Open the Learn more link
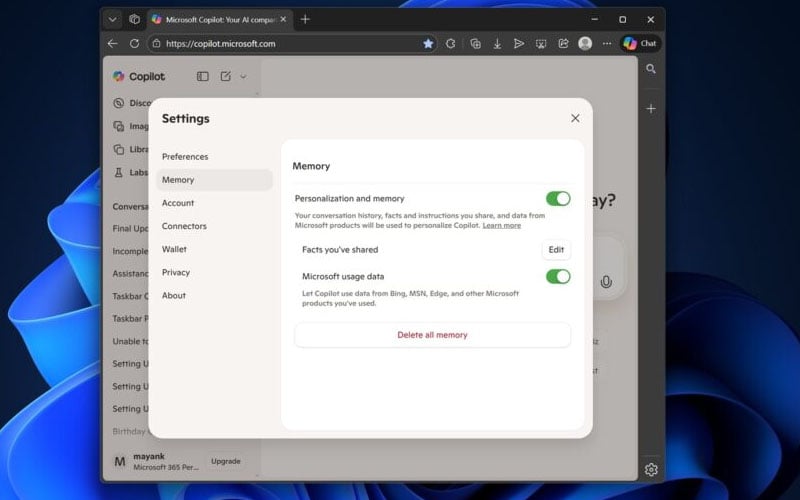 pos(501,226)
